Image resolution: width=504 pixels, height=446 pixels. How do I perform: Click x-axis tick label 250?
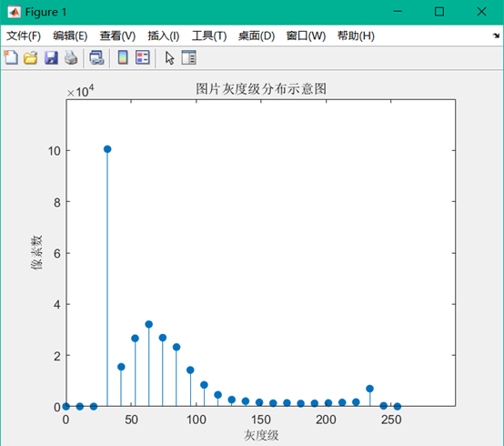(x=391, y=420)
